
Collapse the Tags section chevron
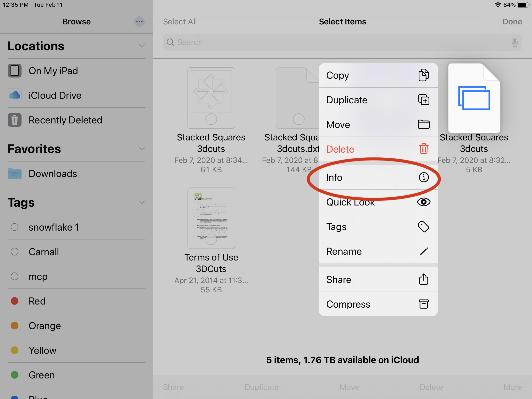pyautogui.click(x=142, y=202)
